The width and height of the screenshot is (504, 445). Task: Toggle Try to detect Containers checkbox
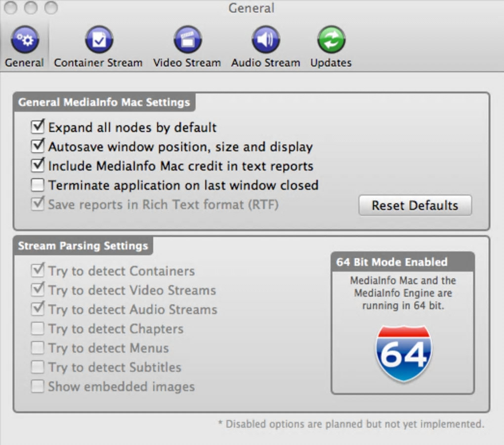tap(38, 271)
